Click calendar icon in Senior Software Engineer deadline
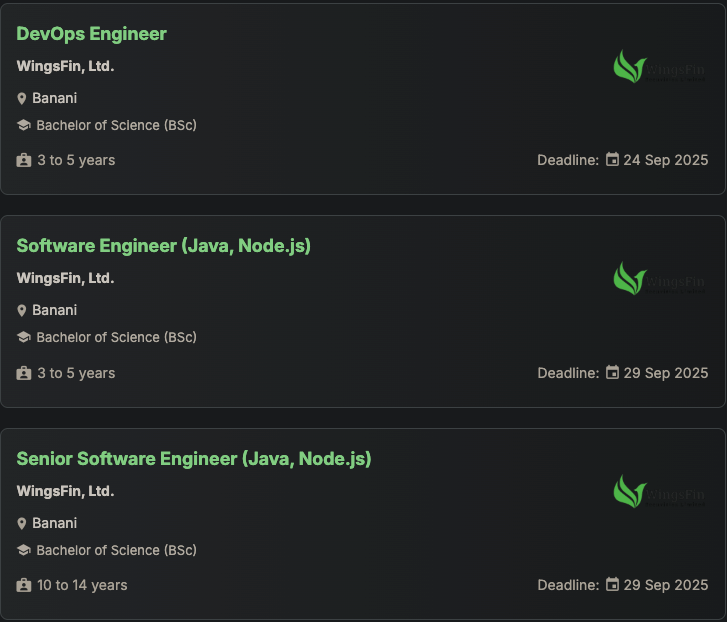The height and width of the screenshot is (622, 727). click(612, 585)
